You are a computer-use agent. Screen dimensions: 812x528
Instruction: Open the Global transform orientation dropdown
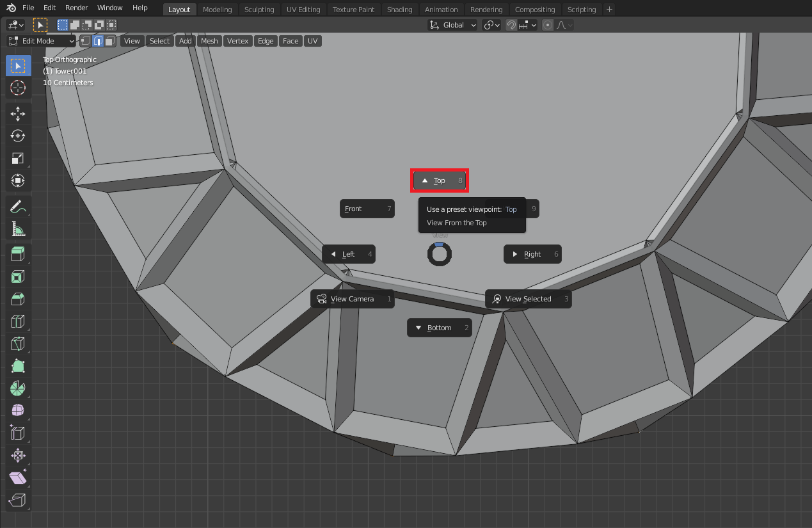click(x=453, y=25)
